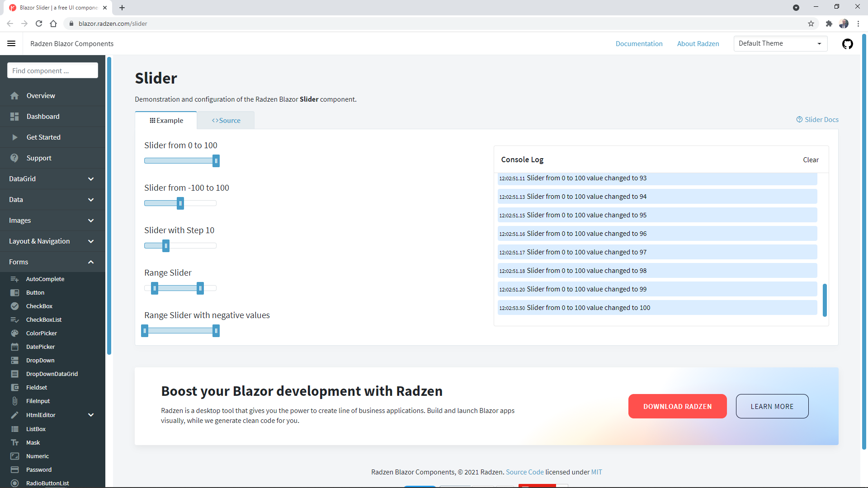Select the Example tab
This screenshot has width=868, height=488.
point(166,121)
